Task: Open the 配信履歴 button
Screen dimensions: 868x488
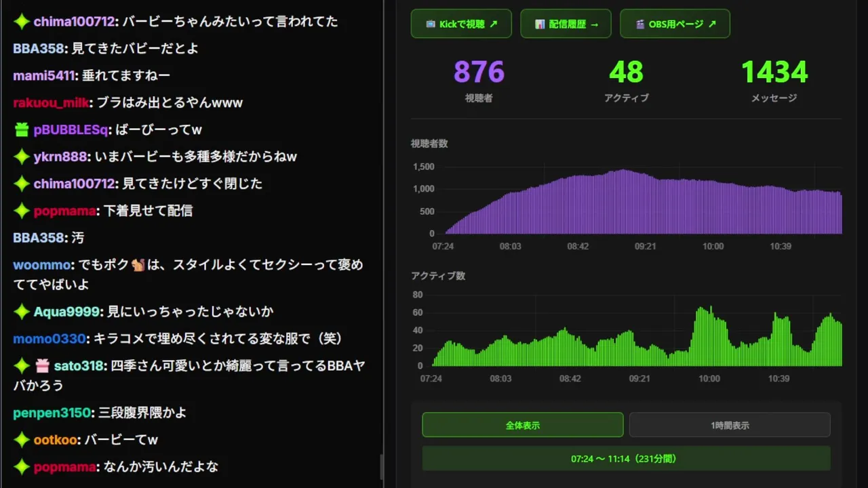Action: (x=566, y=24)
